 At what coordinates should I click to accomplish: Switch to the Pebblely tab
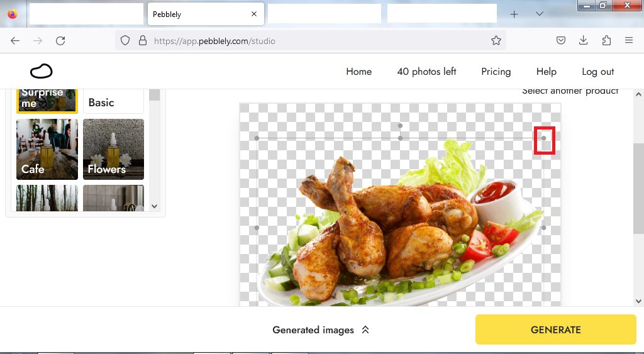[206, 14]
